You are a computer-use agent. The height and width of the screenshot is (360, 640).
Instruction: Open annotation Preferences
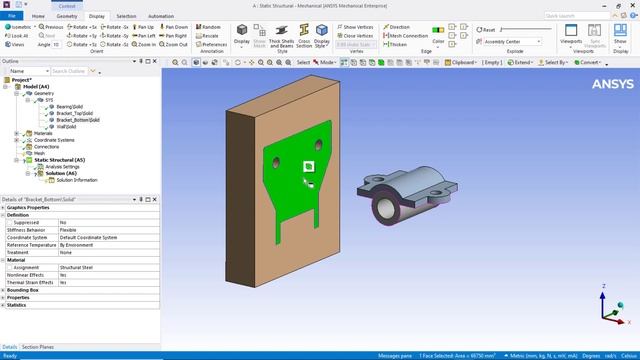click(x=211, y=44)
